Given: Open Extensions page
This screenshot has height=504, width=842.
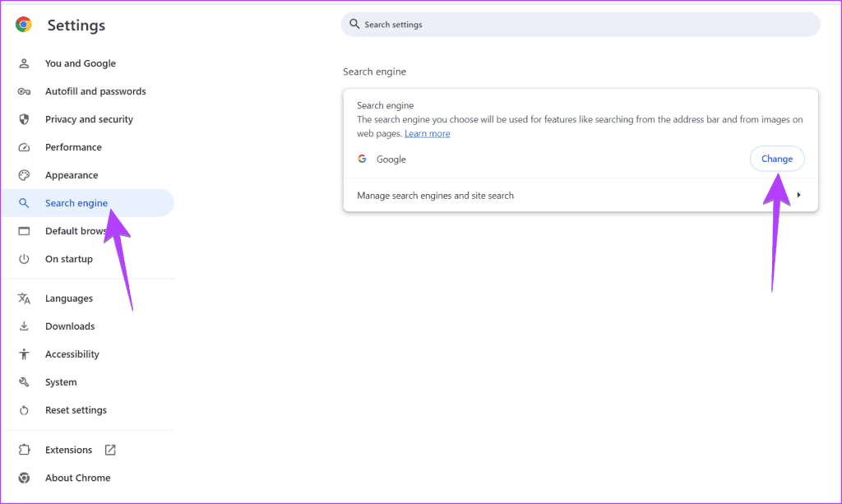Looking at the screenshot, I should 68,450.
